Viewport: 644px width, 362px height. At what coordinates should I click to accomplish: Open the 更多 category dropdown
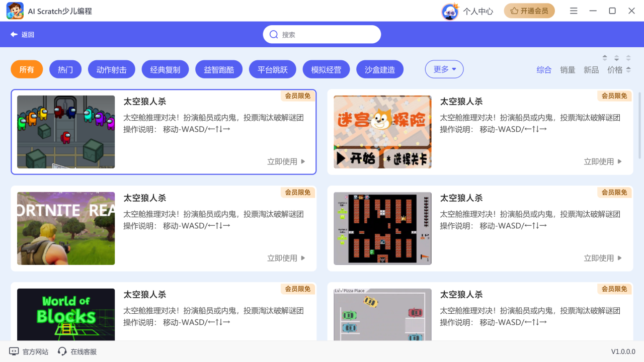point(444,69)
